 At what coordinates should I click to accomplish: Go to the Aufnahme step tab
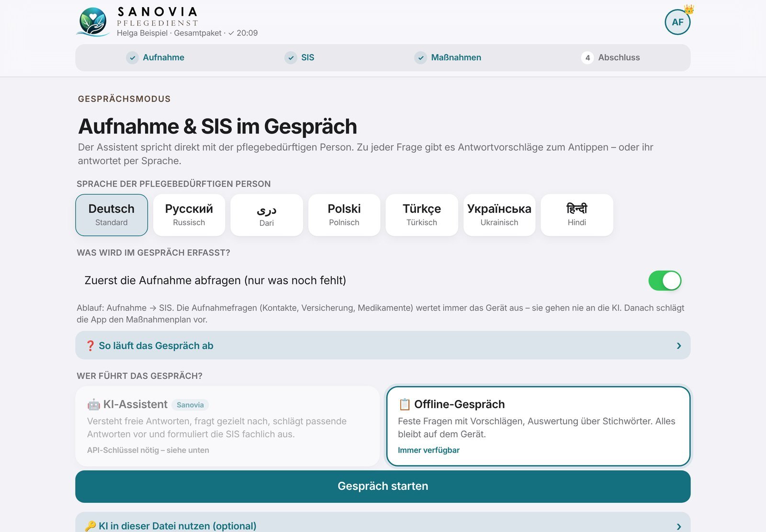point(155,58)
